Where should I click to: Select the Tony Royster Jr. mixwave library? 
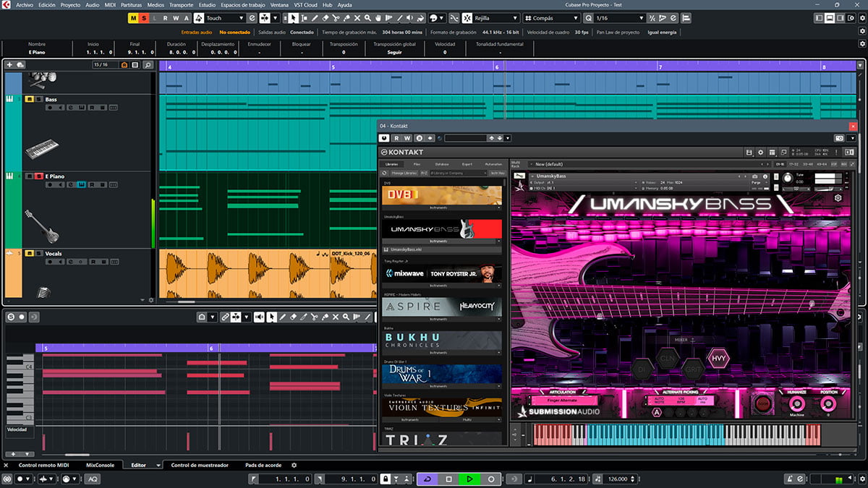[x=442, y=274]
